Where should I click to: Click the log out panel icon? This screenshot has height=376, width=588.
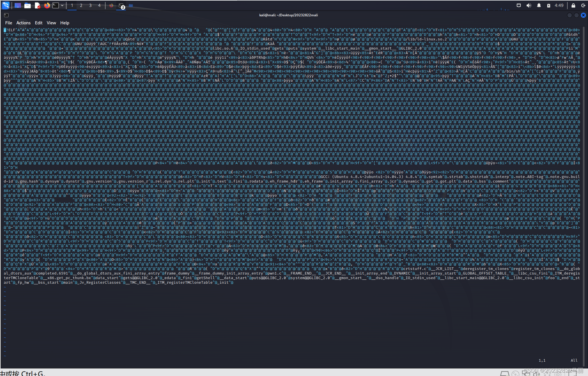tap(583, 5)
